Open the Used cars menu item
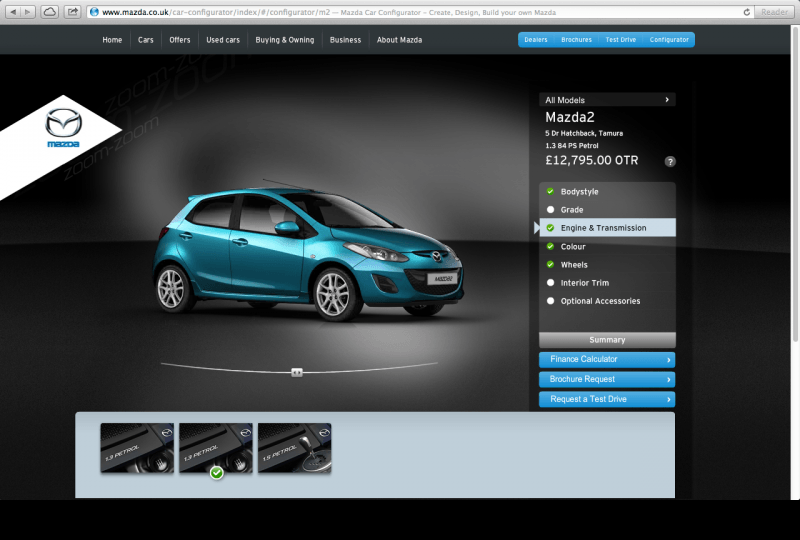 (223, 40)
